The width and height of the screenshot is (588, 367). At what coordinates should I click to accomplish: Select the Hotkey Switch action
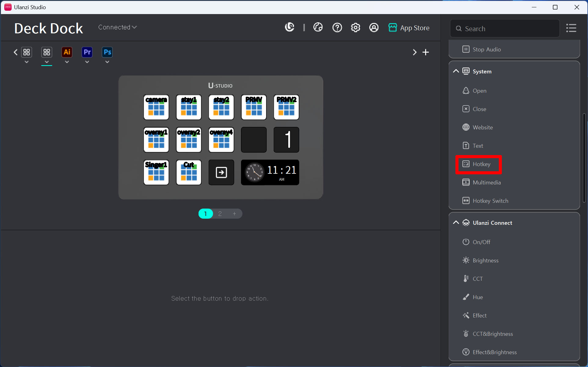point(490,201)
